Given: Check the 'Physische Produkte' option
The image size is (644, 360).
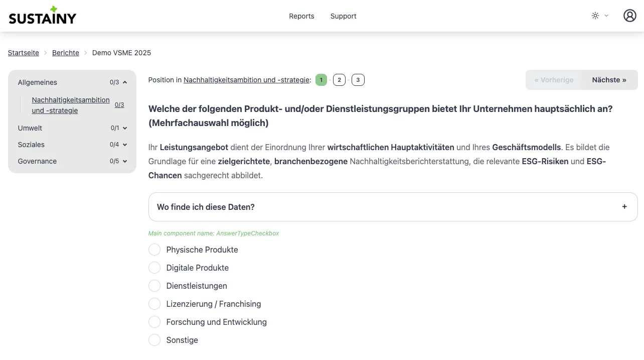Looking at the screenshot, I should (154, 250).
